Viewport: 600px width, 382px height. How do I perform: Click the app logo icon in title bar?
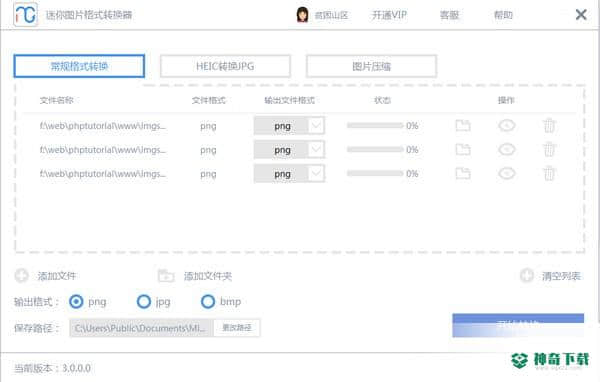coord(26,15)
